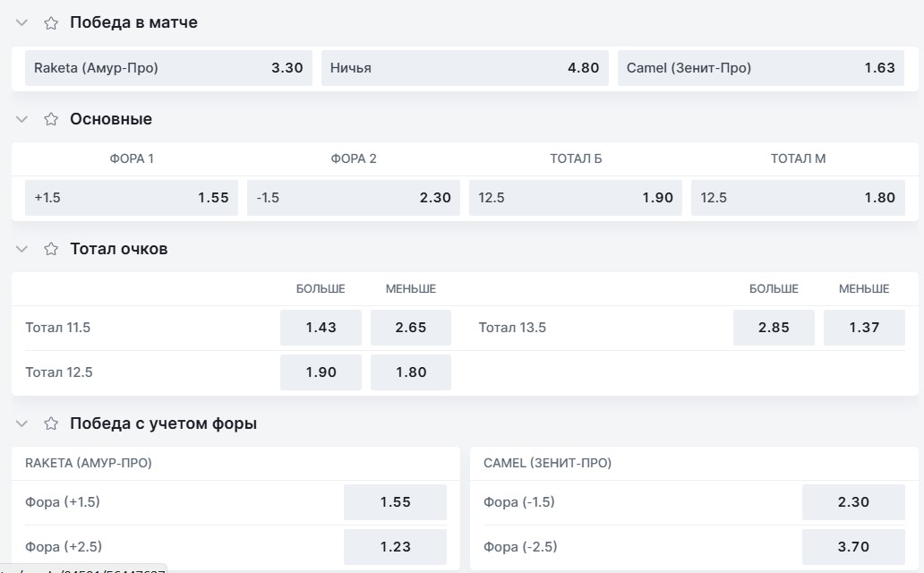Screen dimensions: 924x573
Task: Choose Camel Фора (-2.5) at 3.70
Action: coord(853,546)
